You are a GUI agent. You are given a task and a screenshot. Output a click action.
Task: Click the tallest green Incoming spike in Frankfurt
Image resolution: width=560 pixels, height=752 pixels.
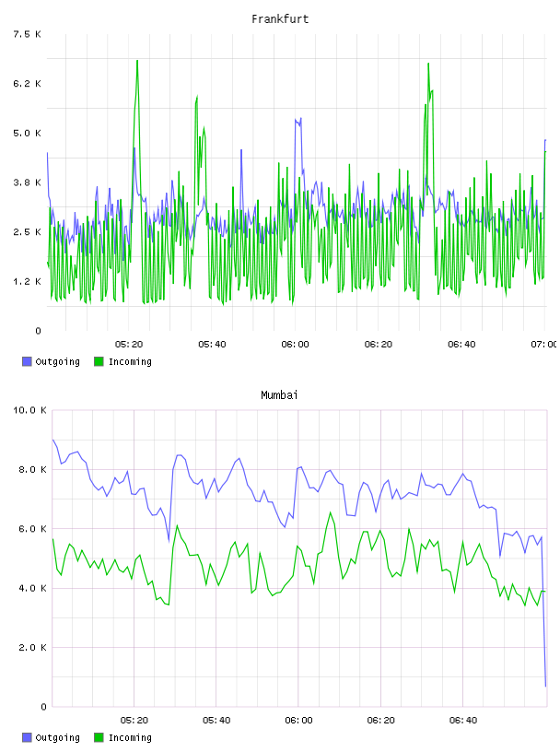137,63
